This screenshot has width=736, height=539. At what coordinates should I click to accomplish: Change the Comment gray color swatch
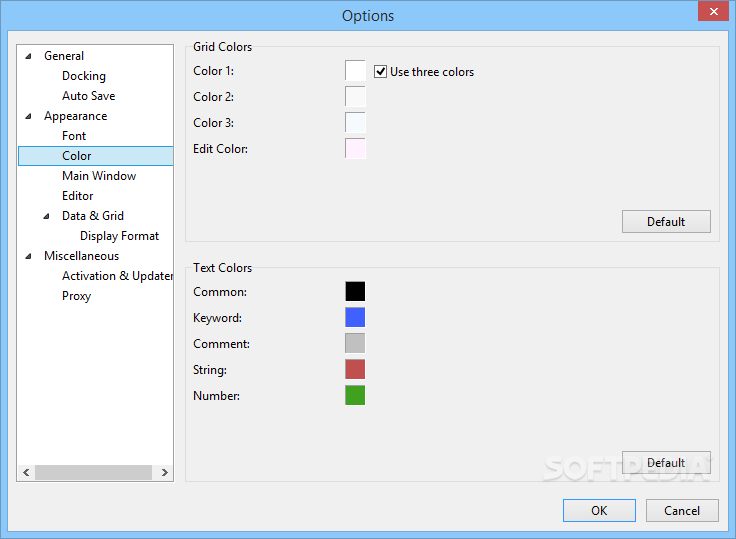coord(355,343)
